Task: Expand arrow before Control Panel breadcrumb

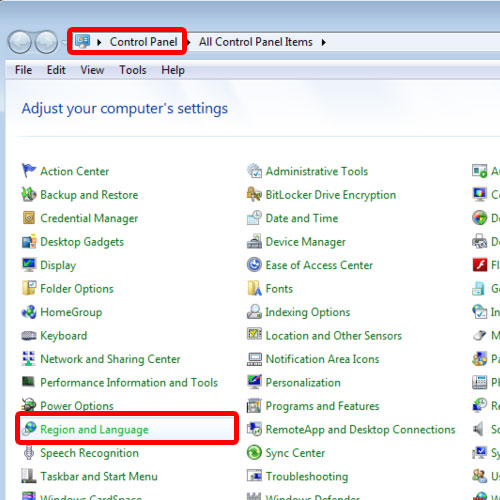Action: pyautogui.click(x=99, y=42)
